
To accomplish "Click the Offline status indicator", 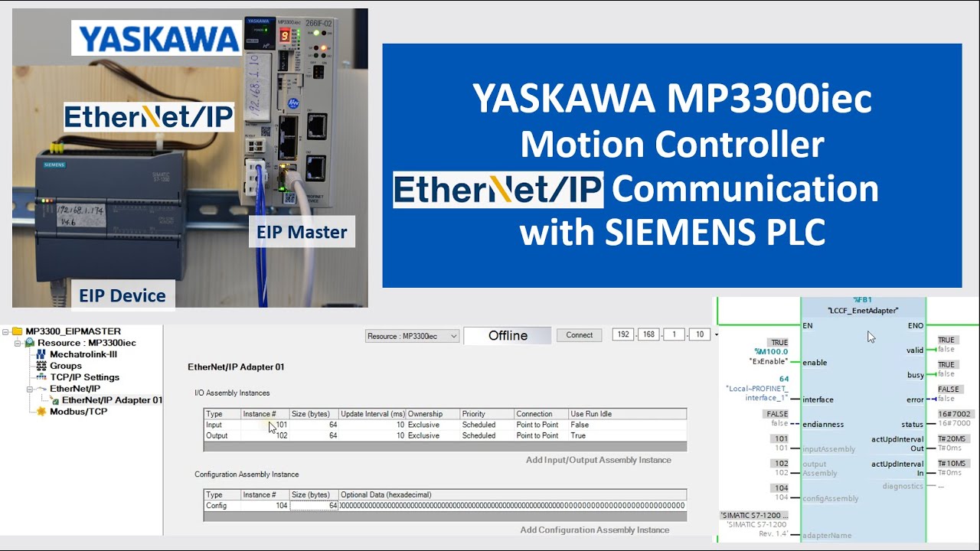I will point(508,335).
